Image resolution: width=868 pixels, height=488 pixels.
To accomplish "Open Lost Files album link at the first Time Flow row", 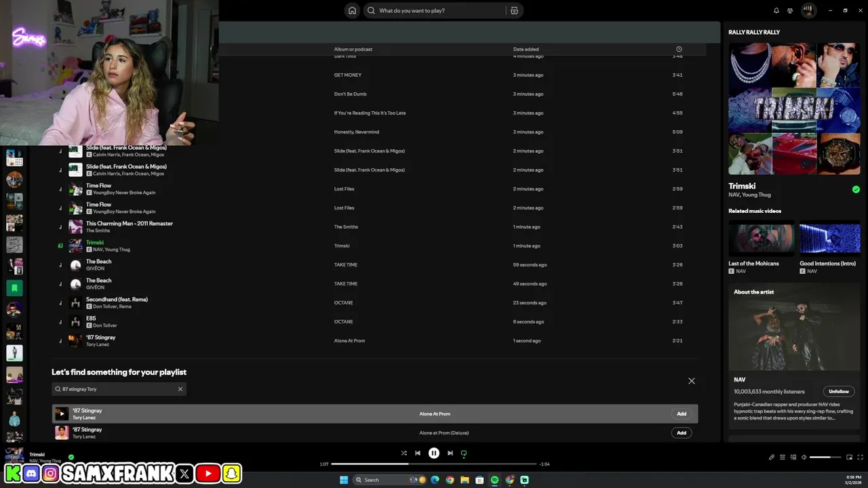I will tap(344, 188).
